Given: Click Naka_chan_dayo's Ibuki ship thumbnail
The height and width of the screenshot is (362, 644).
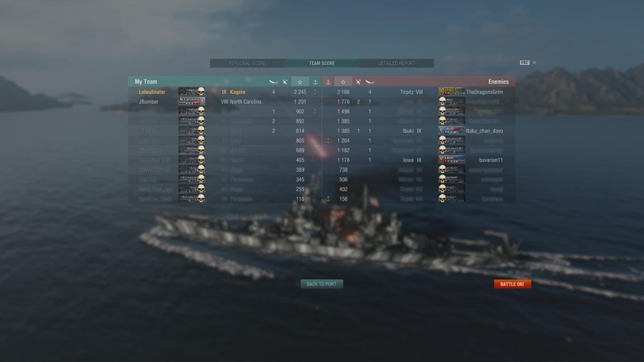Looking at the screenshot, I should coord(452,131).
